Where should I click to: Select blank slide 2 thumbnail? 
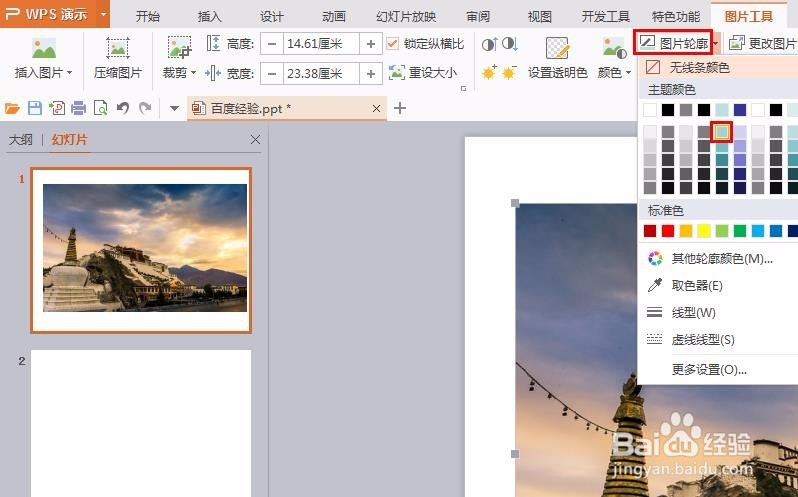coord(141,423)
